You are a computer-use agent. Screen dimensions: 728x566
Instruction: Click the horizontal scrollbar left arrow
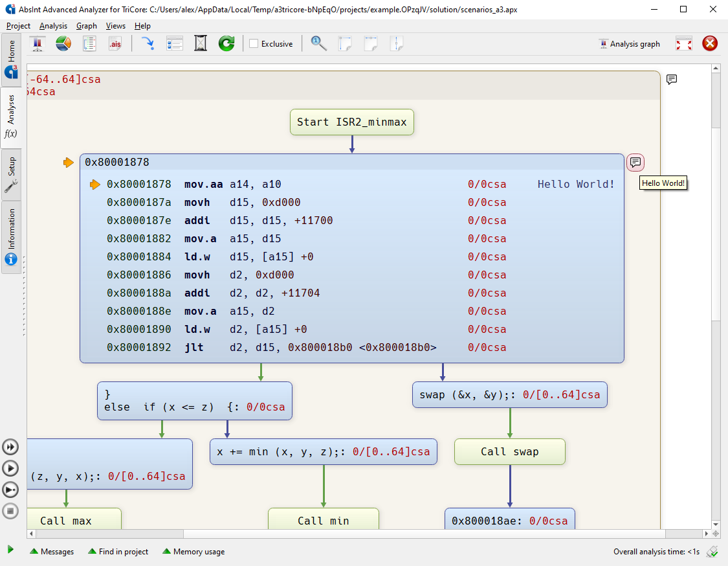click(32, 534)
